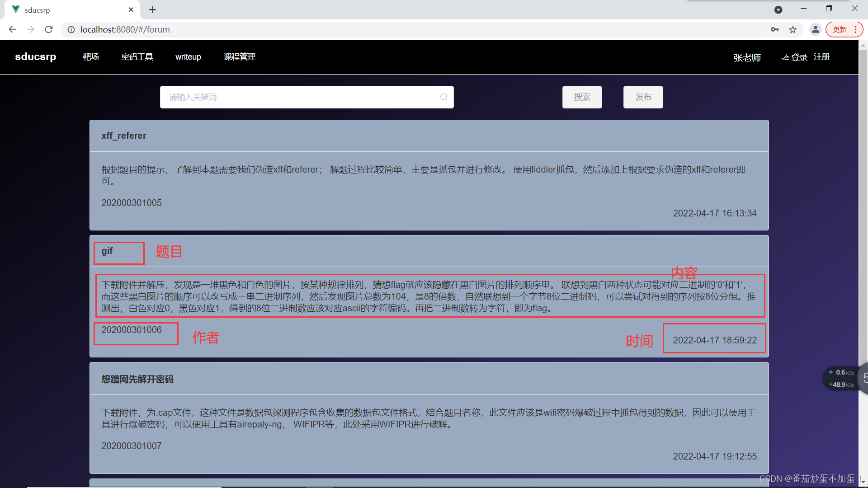This screenshot has height=488, width=868.
Task: Click timestamp 2022-04-17 16:13:34
Action: (x=715, y=213)
